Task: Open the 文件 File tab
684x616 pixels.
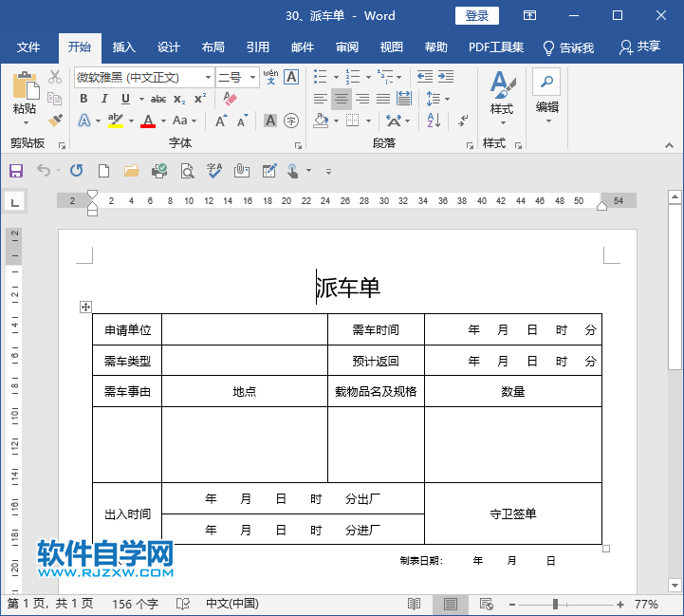Action: pos(28,47)
